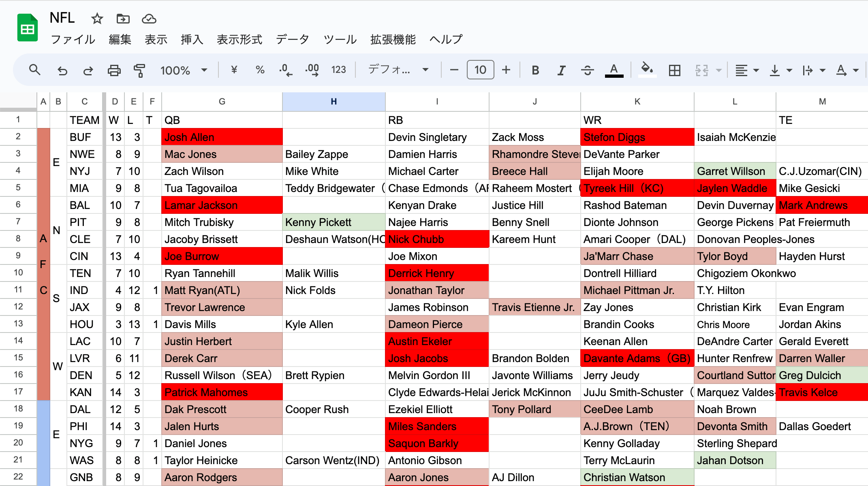Select column K header
Screen dimensions: 868x486
[x=637, y=102]
